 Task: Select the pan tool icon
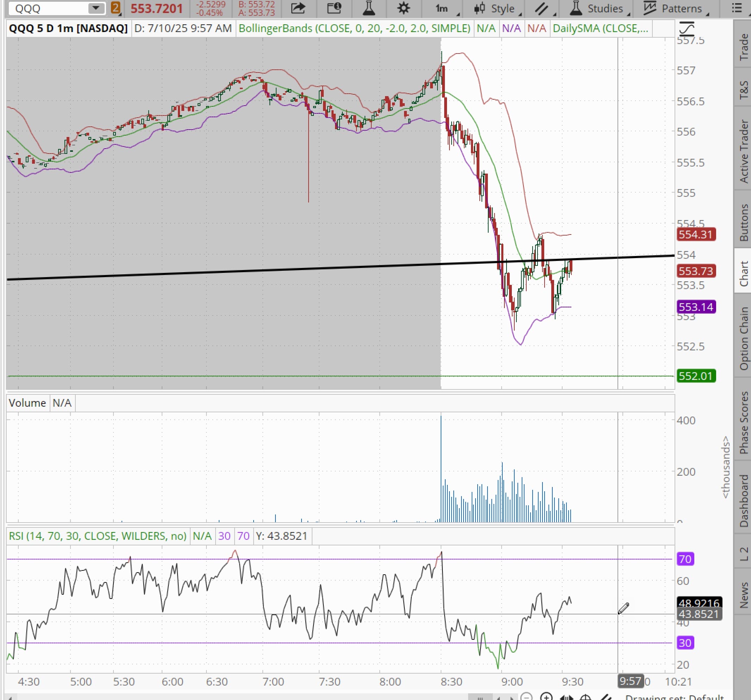[566, 697]
